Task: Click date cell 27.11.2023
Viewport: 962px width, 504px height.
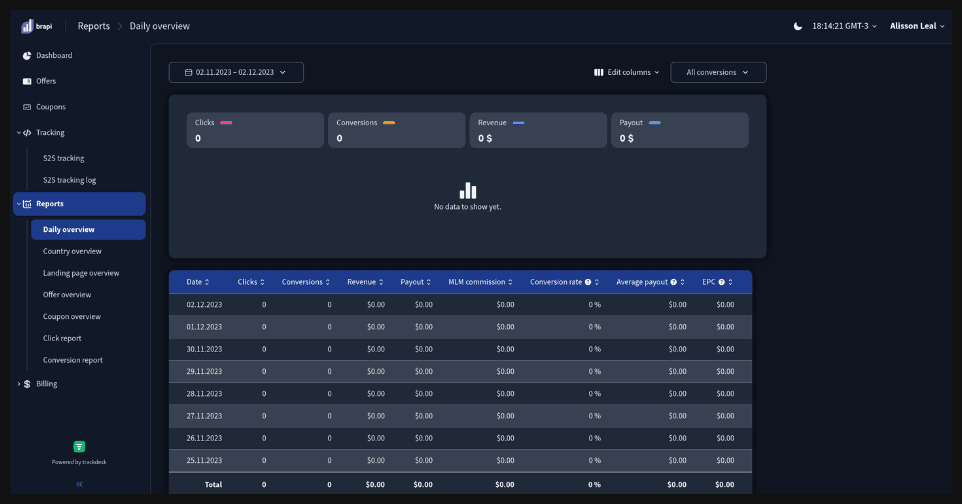Action: (204, 416)
